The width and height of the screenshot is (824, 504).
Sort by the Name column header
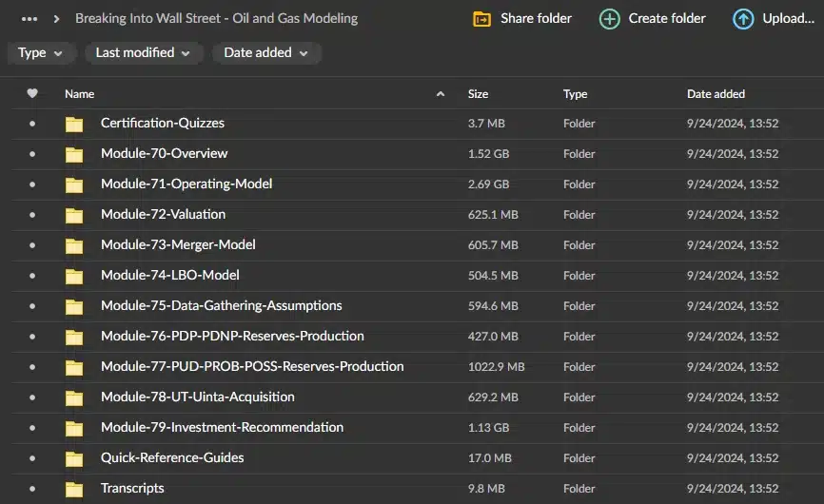(x=79, y=94)
